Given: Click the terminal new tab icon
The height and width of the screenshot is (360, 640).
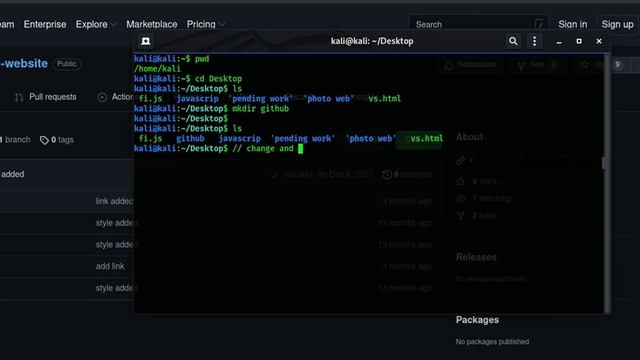Looking at the screenshot, I should 146,41.
